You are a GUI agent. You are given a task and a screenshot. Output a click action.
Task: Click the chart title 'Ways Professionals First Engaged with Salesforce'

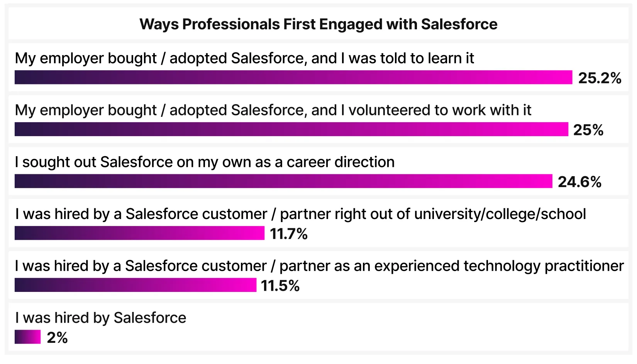click(x=318, y=24)
